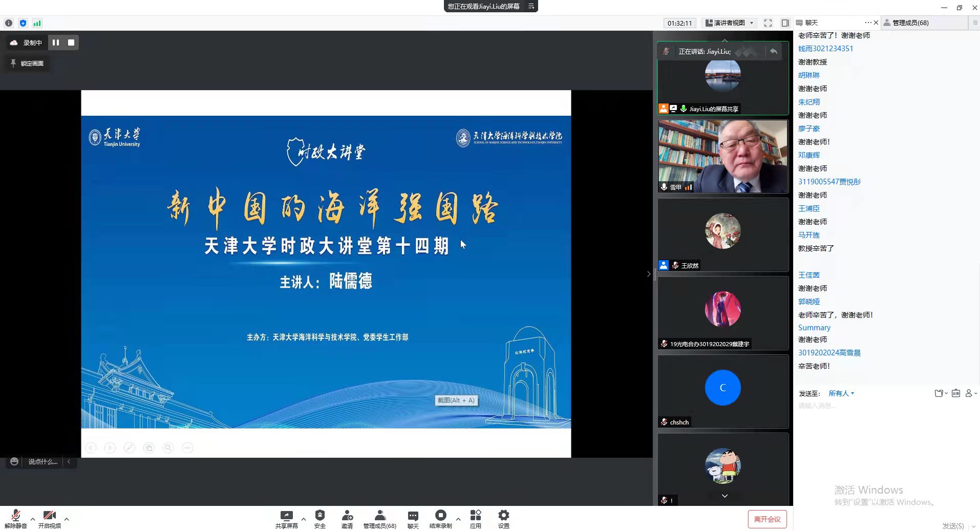Open apps toolbar button
980x531 pixels.
(x=476, y=519)
